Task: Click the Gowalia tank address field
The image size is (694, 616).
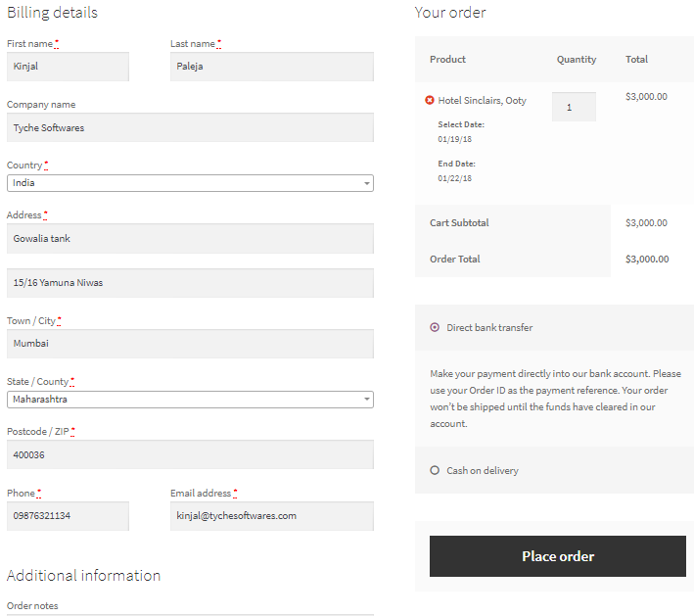Action: point(190,239)
